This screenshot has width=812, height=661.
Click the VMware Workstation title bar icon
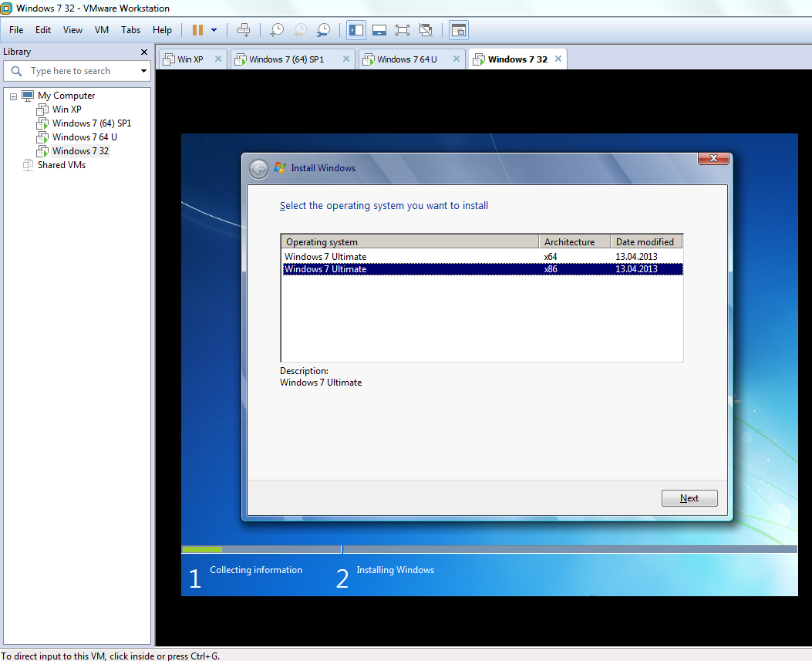pyautogui.click(x=6, y=8)
